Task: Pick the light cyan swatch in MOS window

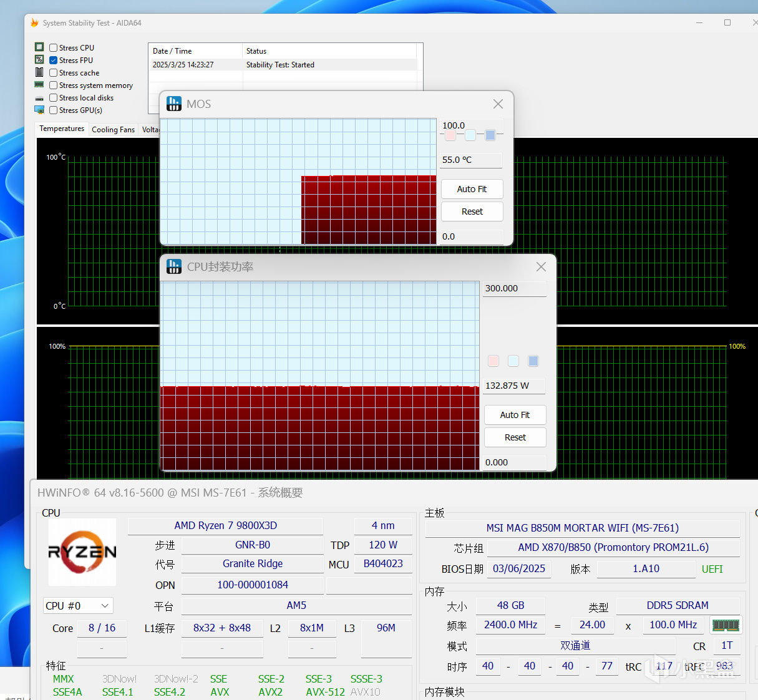Action: click(x=470, y=135)
